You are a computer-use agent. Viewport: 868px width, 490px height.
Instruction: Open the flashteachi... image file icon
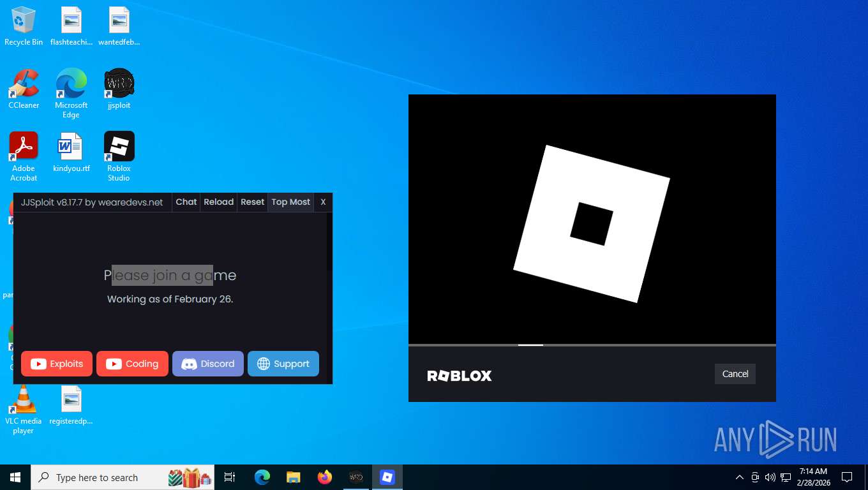click(x=71, y=27)
